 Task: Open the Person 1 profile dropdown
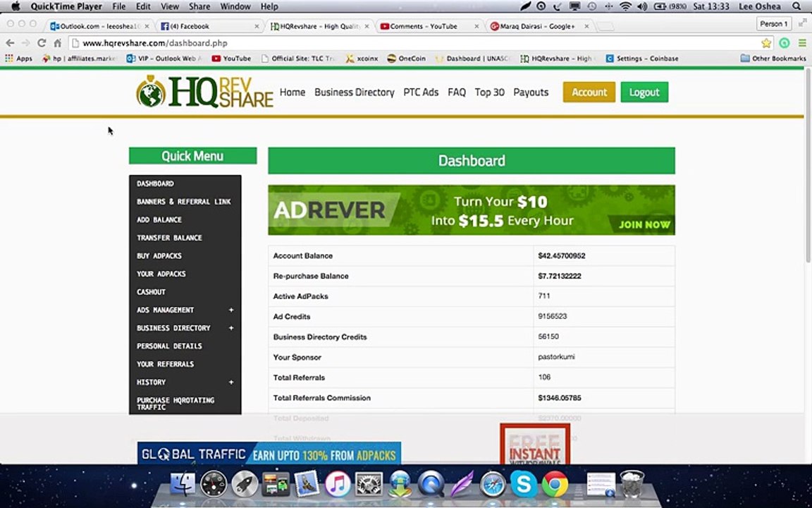click(774, 24)
